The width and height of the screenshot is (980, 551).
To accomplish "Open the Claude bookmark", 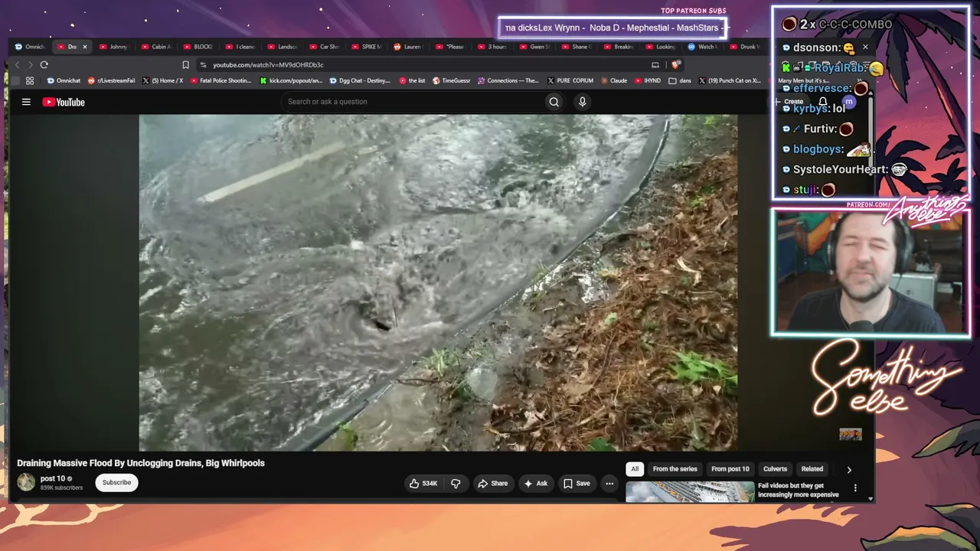I will point(613,80).
